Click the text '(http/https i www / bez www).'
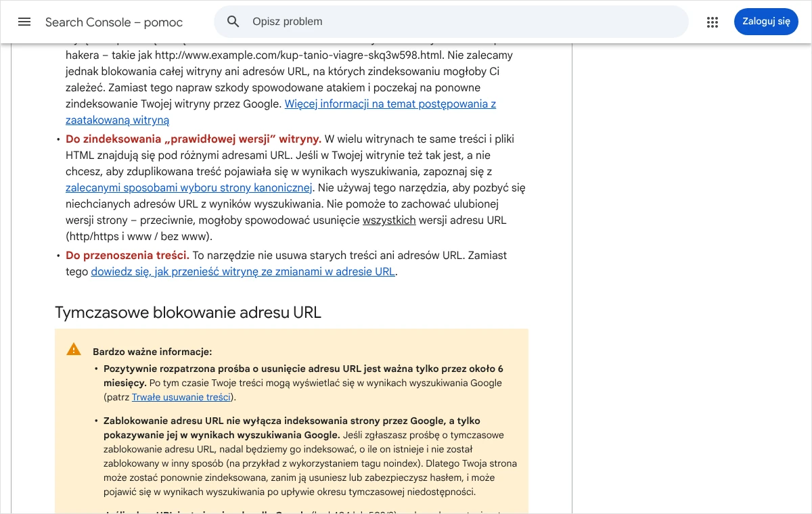The width and height of the screenshot is (812, 514). point(139,237)
